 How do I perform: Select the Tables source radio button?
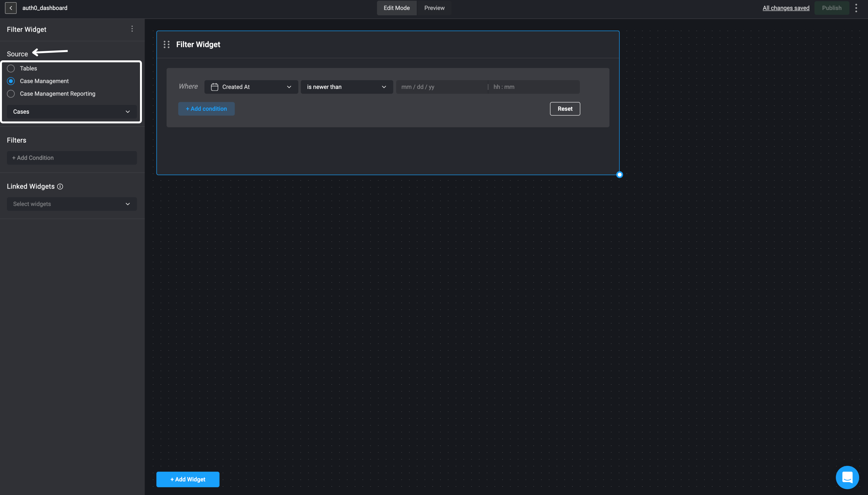[x=11, y=68]
